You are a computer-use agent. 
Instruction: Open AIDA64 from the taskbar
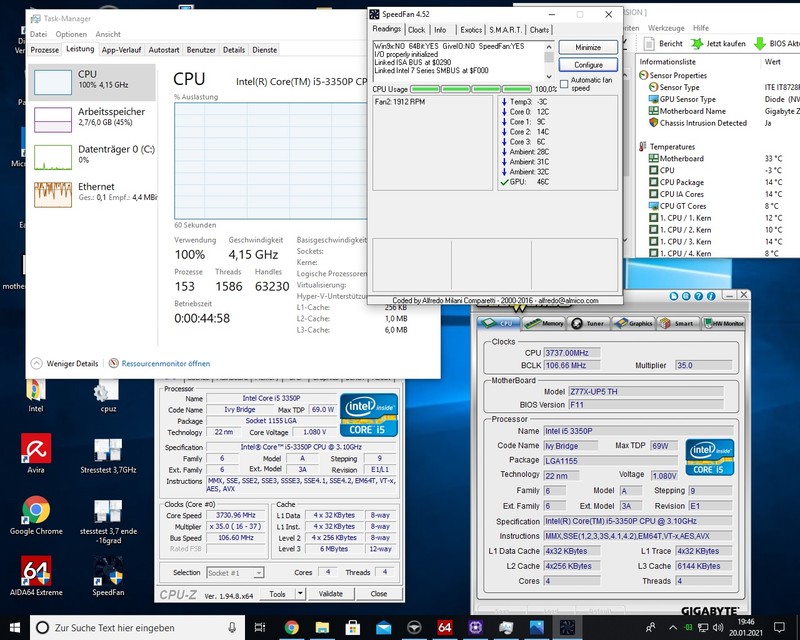tap(444, 628)
